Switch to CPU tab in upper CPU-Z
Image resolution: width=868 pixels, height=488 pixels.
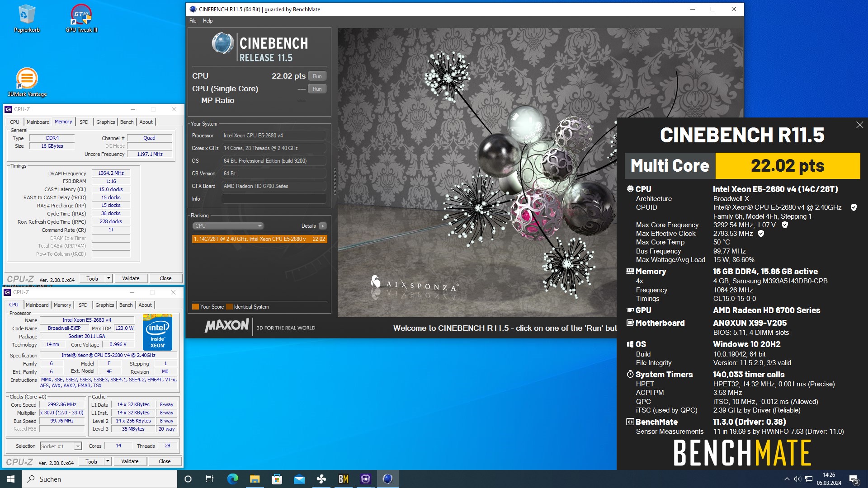tap(14, 122)
